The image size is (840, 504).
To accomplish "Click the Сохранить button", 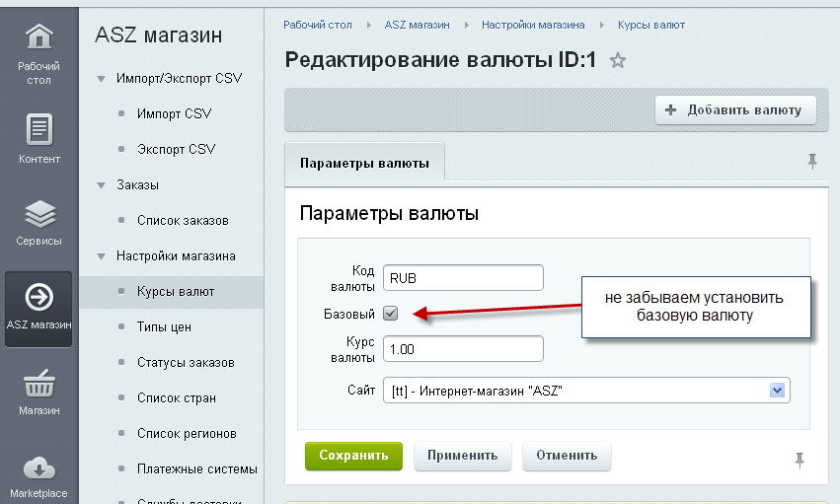I will (x=353, y=456).
